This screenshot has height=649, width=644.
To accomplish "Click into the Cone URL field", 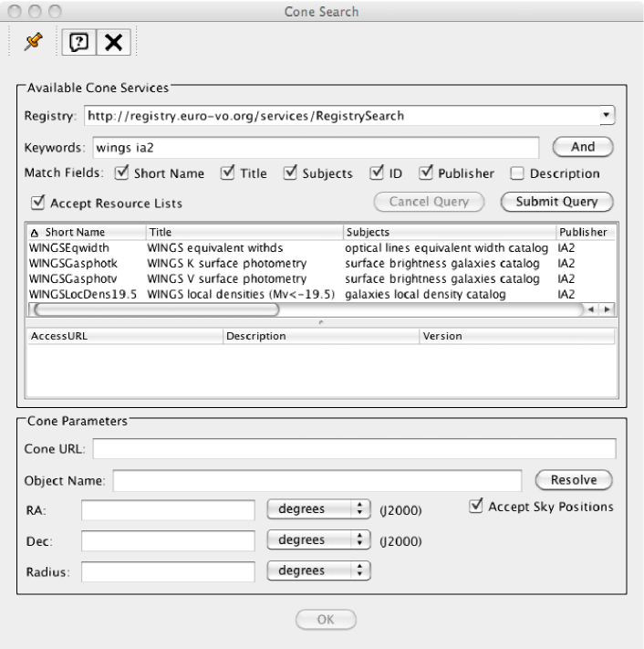I will pyautogui.click(x=354, y=448).
